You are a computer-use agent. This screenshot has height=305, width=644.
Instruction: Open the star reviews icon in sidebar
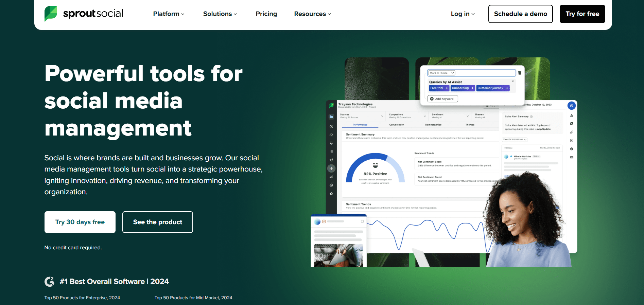pyautogui.click(x=331, y=194)
